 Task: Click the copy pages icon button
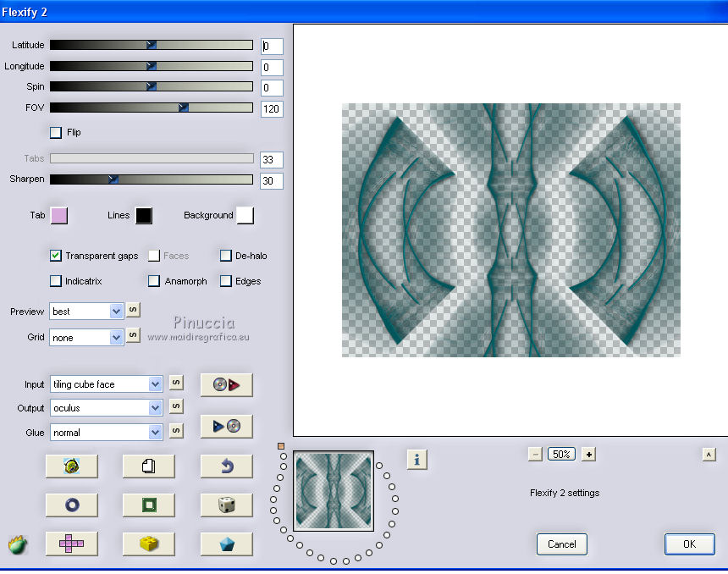pos(149,466)
